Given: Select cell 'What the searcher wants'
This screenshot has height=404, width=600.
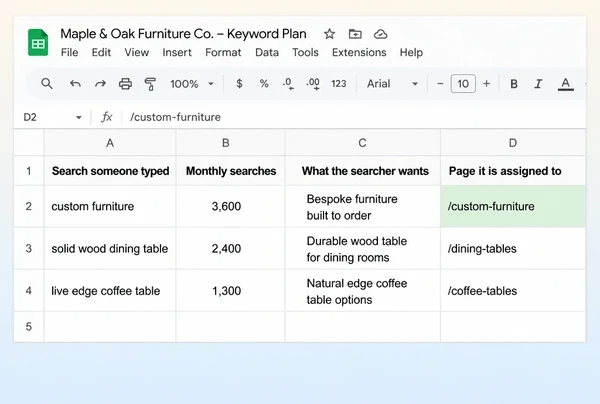Looking at the screenshot, I should (x=362, y=171).
